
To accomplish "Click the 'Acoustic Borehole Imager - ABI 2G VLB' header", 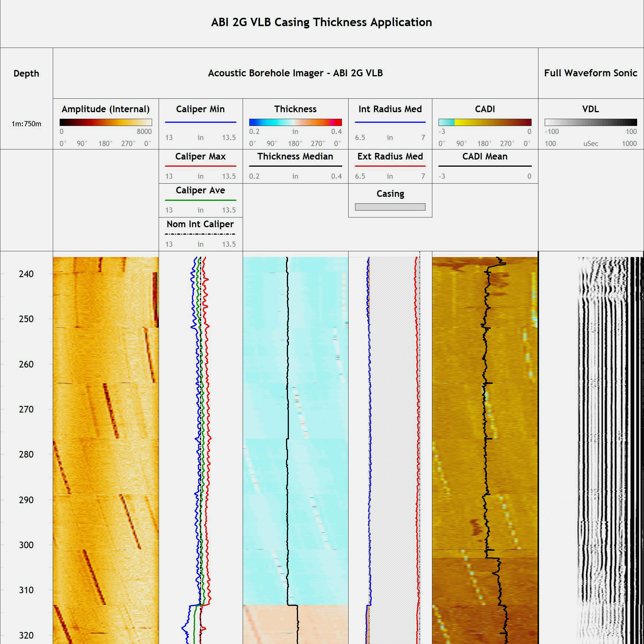I will pyautogui.click(x=295, y=73).
